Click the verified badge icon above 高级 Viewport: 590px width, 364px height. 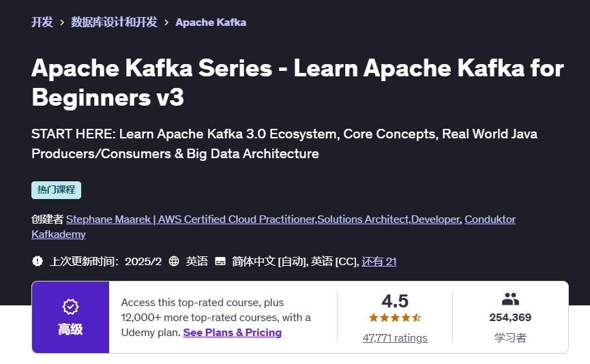(70, 306)
